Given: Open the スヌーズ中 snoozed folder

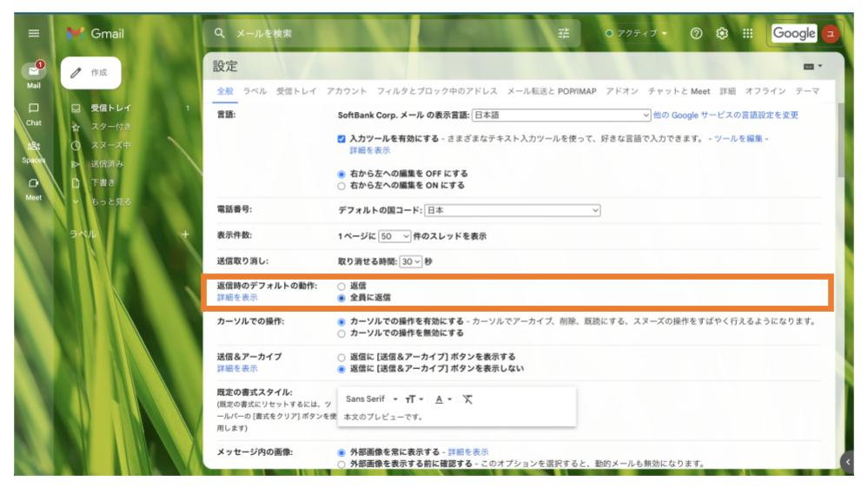Looking at the screenshot, I should tap(110, 146).
